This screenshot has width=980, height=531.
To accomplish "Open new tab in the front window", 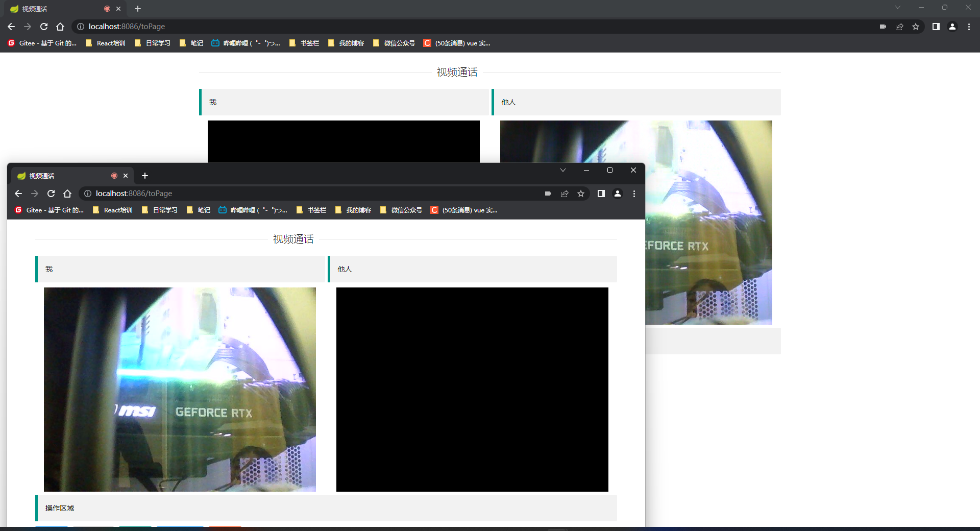I will coord(145,176).
